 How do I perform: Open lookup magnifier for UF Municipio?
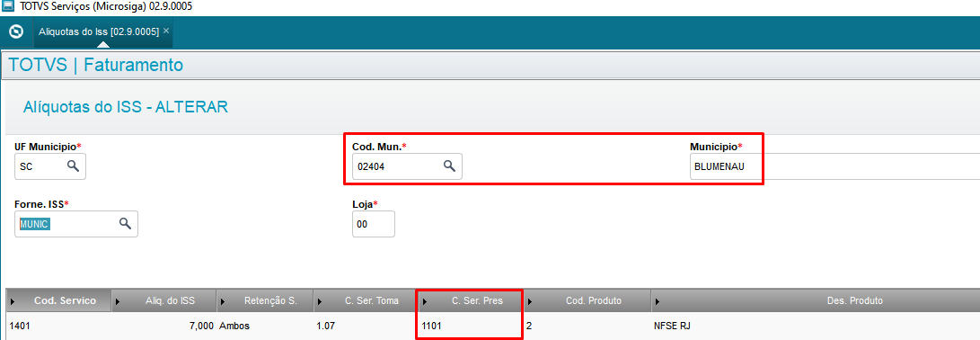point(73,166)
